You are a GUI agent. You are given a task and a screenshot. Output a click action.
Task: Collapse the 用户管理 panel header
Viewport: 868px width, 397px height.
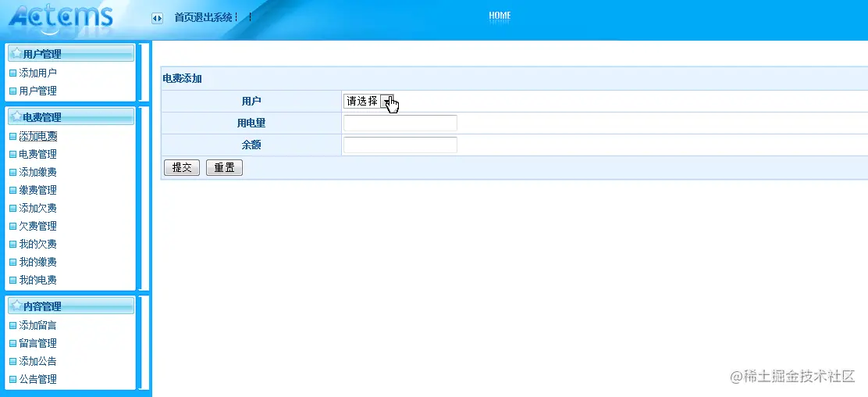click(x=70, y=54)
